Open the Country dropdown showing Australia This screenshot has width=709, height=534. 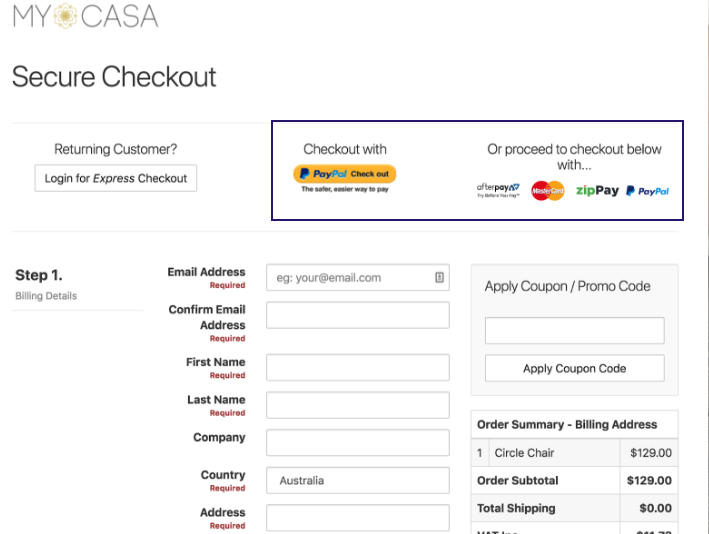358,480
